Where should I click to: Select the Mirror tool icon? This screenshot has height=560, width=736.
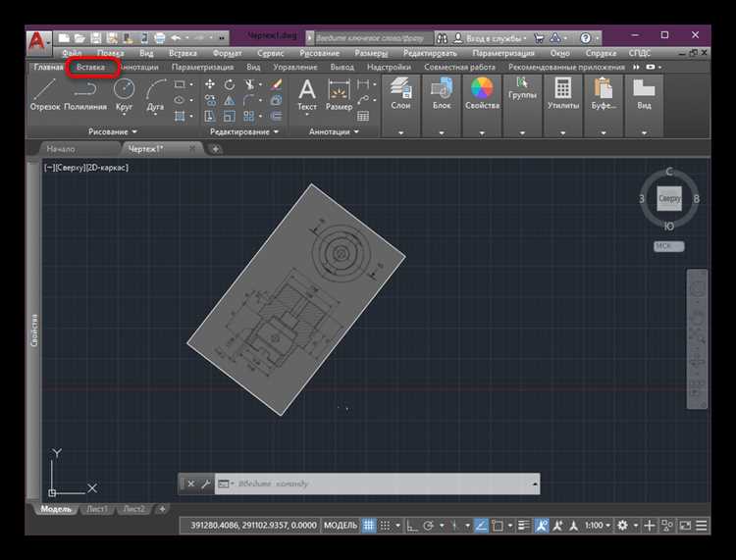pos(229,100)
